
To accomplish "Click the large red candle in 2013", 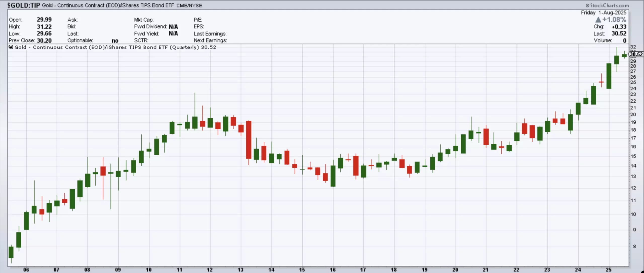I will click(249, 140).
